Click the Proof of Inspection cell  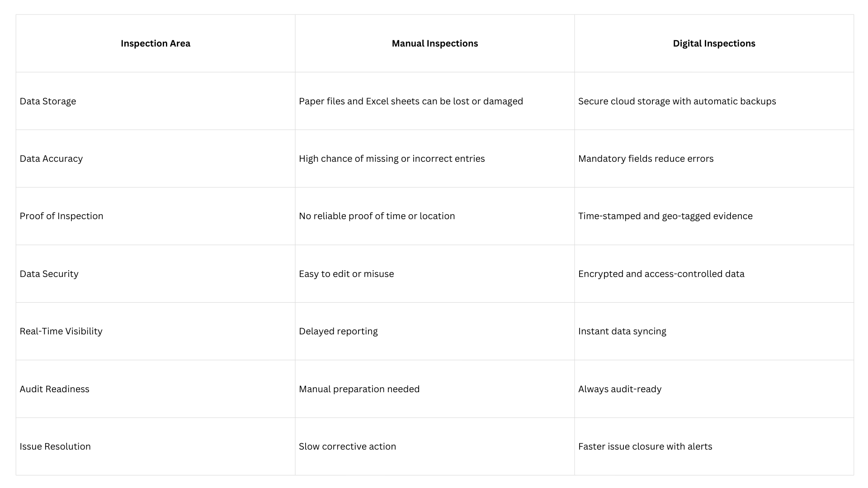point(61,216)
